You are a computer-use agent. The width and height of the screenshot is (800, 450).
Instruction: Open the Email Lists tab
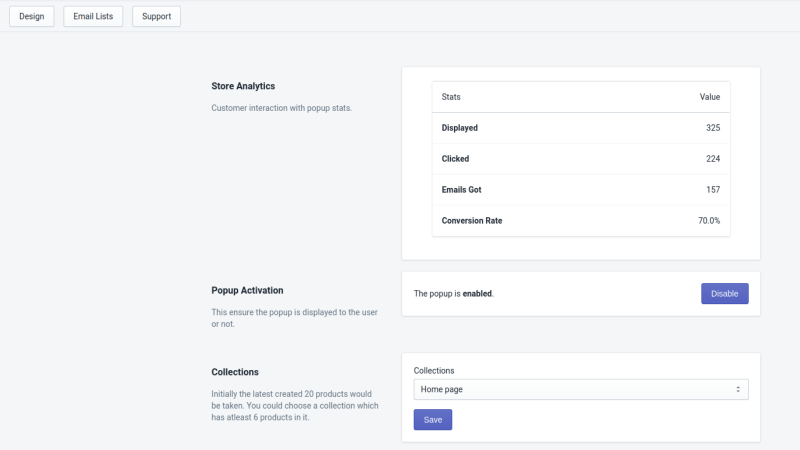pos(93,16)
